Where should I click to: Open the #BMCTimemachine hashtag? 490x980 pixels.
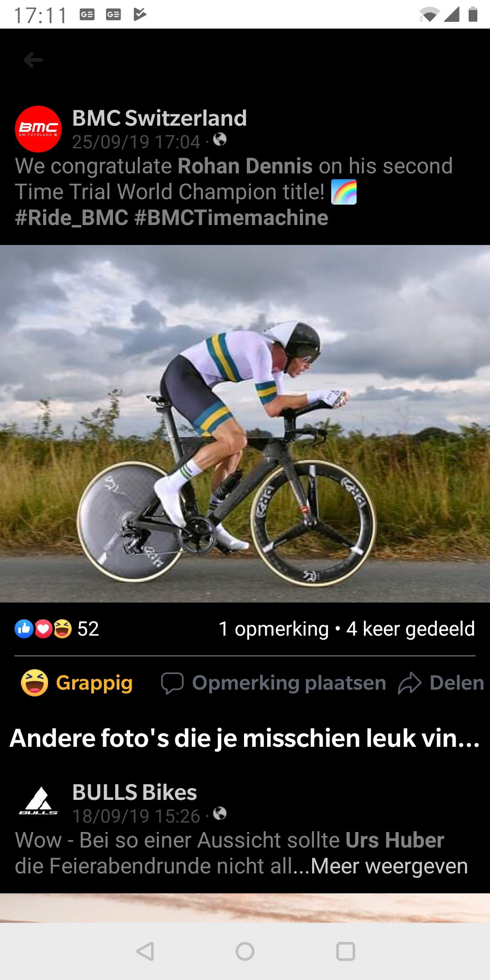[231, 218]
